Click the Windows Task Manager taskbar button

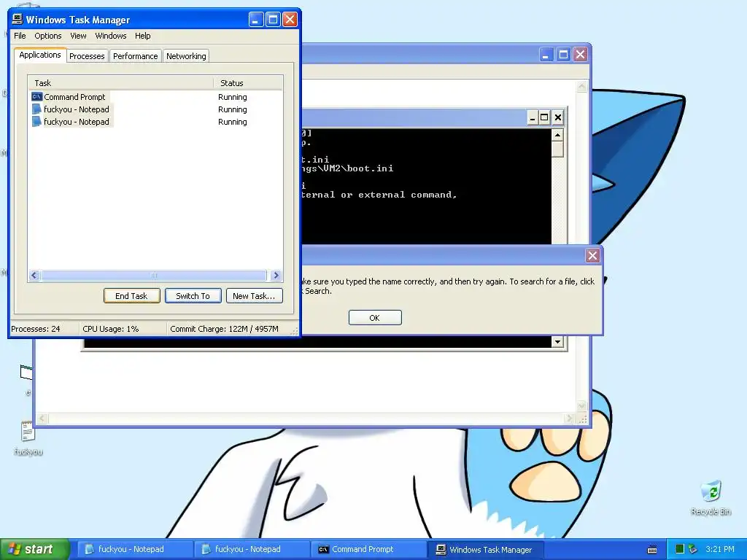[485, 550]
